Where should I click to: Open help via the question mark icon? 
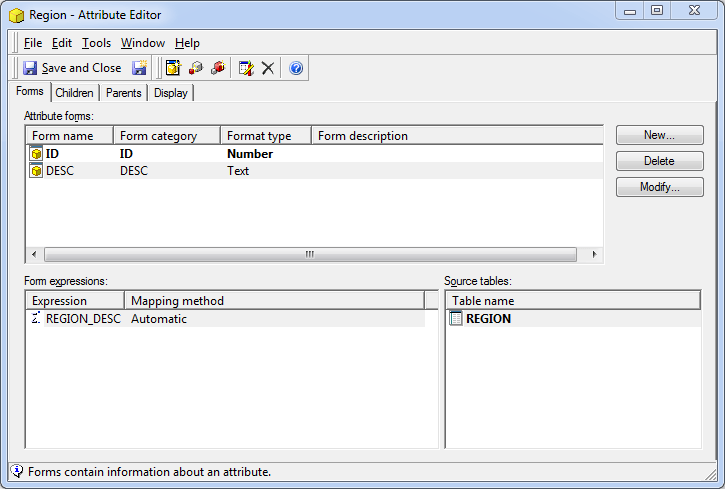pyautogui.click(x=296, y=68)
